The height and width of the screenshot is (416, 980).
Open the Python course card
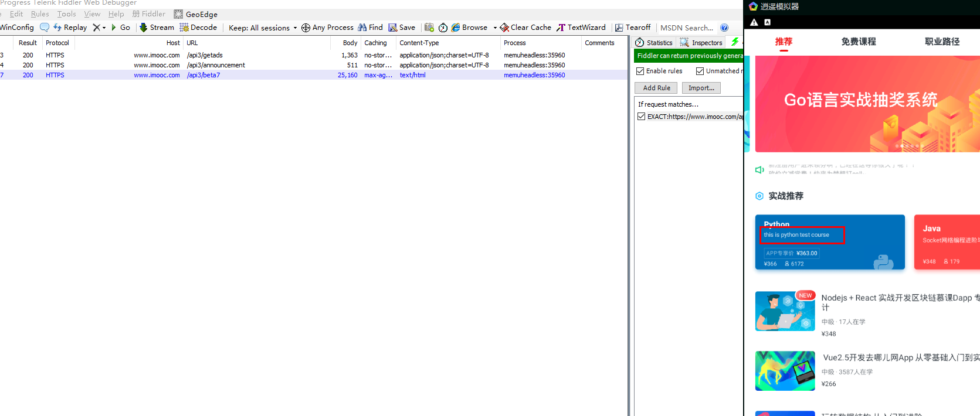[830, 242]
